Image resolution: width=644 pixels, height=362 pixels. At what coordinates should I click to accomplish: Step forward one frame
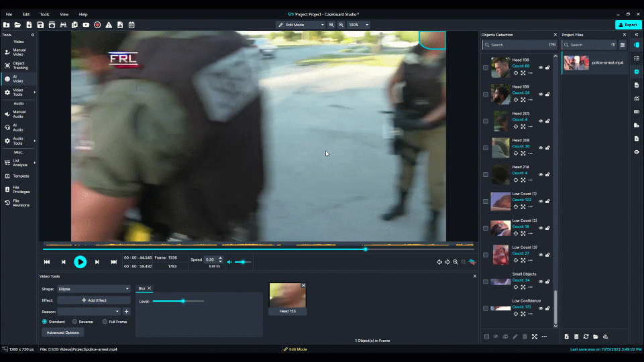click(x=97, y=262)
